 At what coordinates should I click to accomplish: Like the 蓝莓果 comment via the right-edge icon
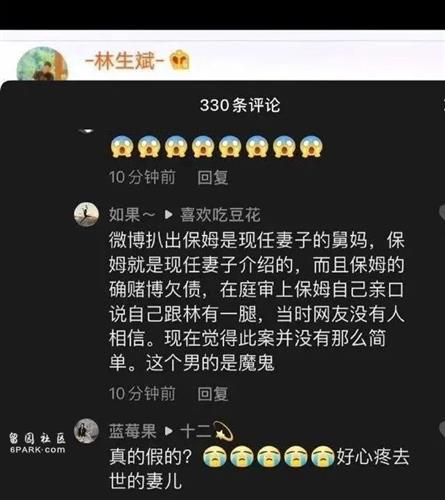click(442, 428)
